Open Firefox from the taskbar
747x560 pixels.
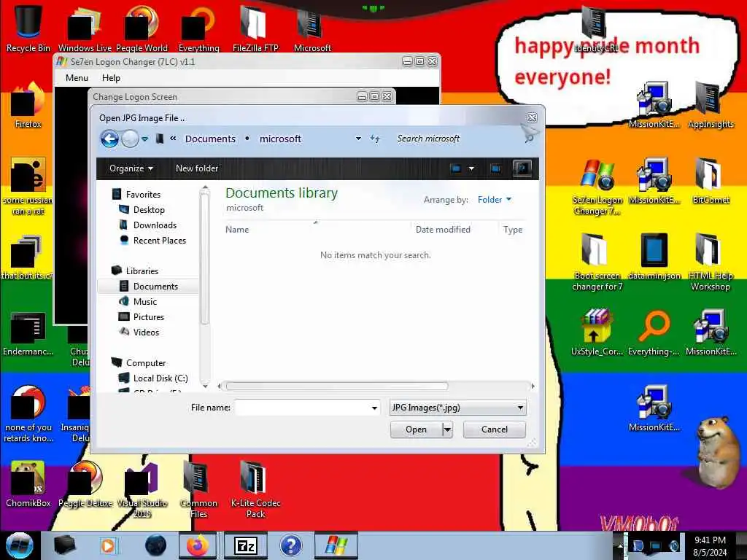198,545
